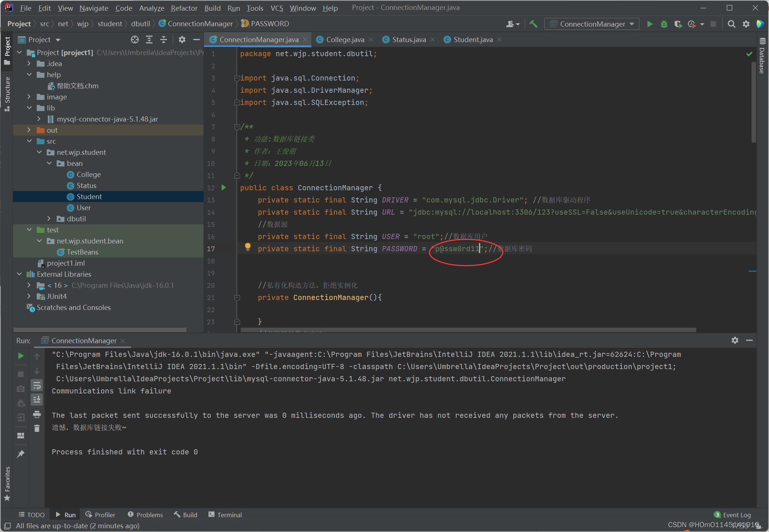Open the Event Log button

732,515
